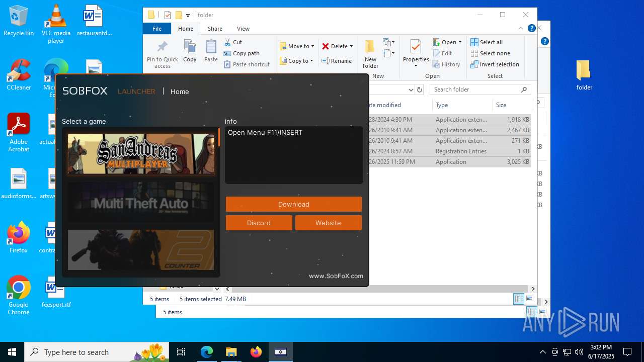The height and width of the screenshot is (362, 644).
Task: Show hidden system tray icons
Action: (542, 352)
